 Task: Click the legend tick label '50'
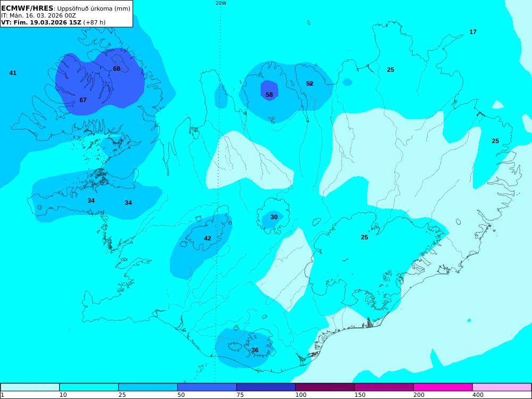(x=181, y=395)
